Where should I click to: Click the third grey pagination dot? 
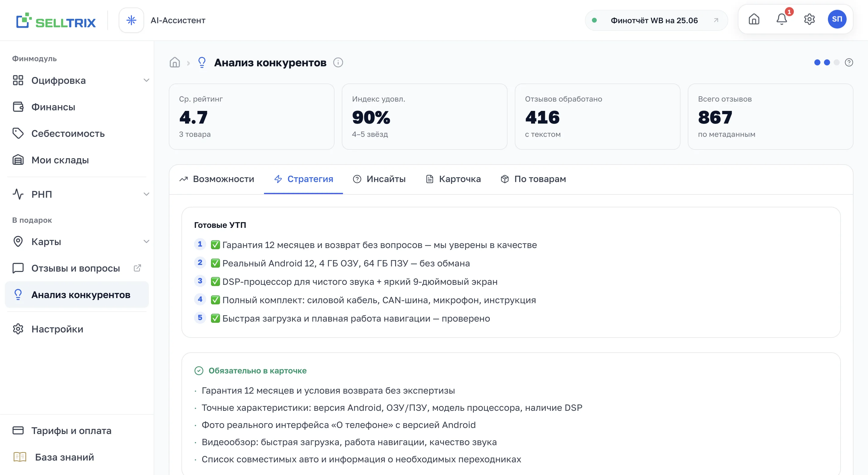click(x=837, y=62)
